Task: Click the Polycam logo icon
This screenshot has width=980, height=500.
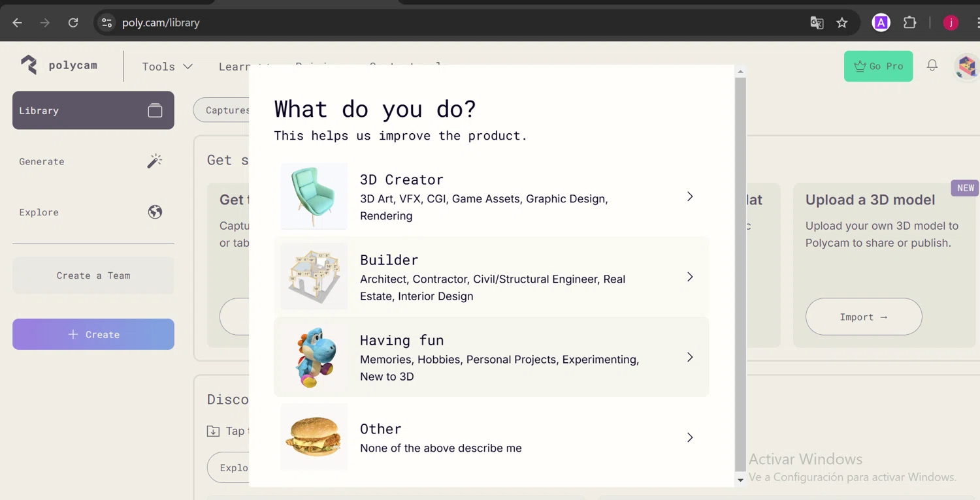Action: (29, 65)
